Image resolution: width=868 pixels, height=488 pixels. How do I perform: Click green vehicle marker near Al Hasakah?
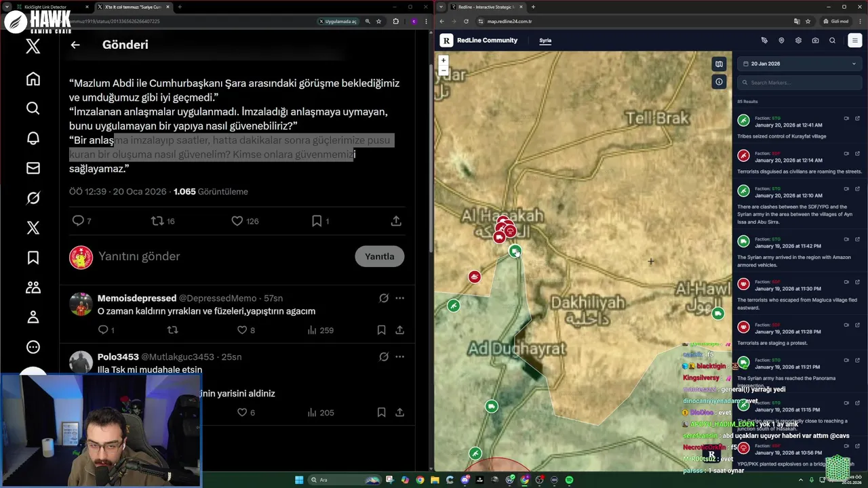515,251
